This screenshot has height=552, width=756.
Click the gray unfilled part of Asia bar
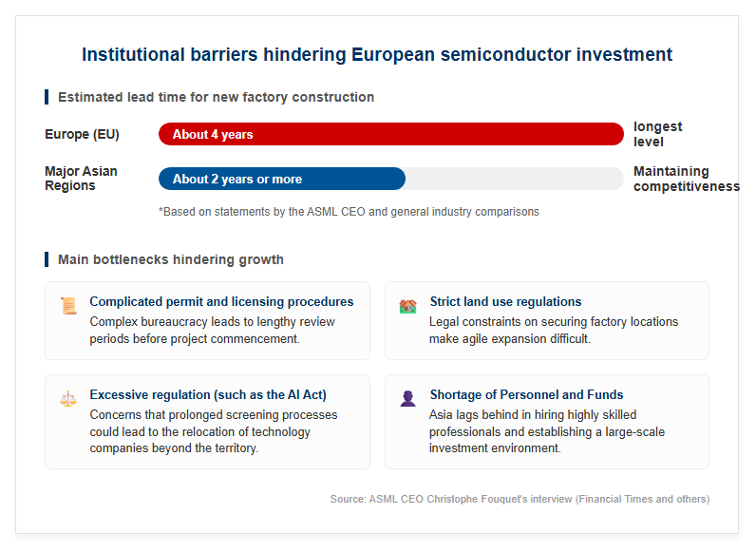[515, 179]
